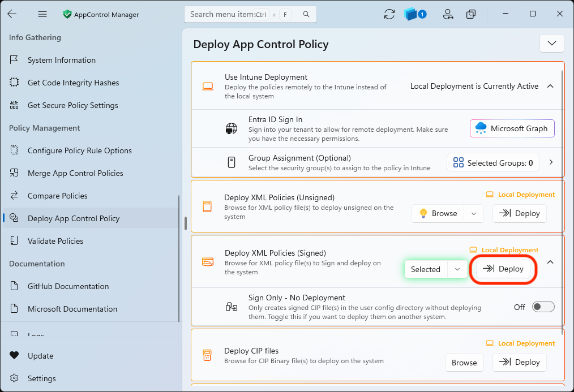Image resolution: width=574 pixels, height=392 pixels.
Task: Toggle the Sign Only No Deployment switch
Action: pos(543,307)
